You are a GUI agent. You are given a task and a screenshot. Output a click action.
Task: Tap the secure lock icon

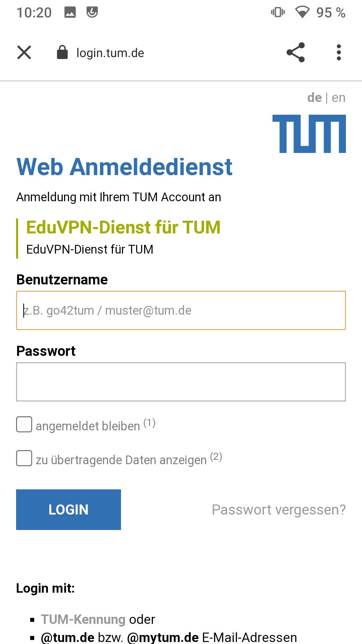pos(62,53)
